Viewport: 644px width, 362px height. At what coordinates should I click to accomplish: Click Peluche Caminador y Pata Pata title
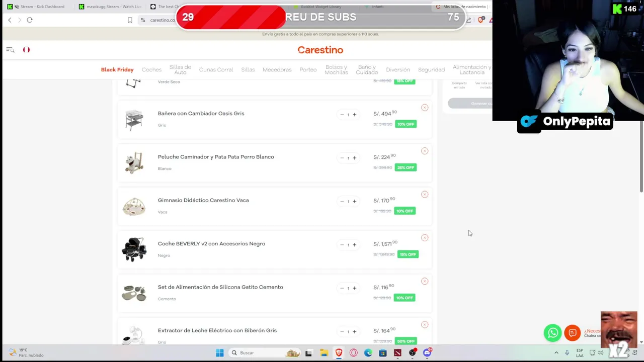216,157
